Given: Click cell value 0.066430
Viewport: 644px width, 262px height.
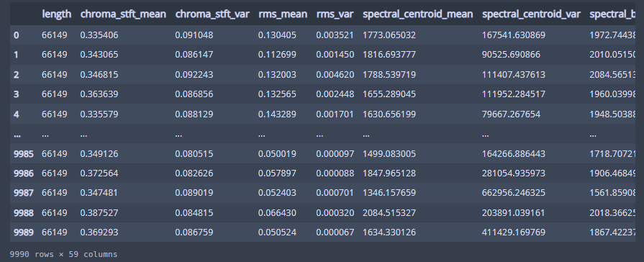Looking at the screenshot, I should pyautogui.click(x=277, y=213).
